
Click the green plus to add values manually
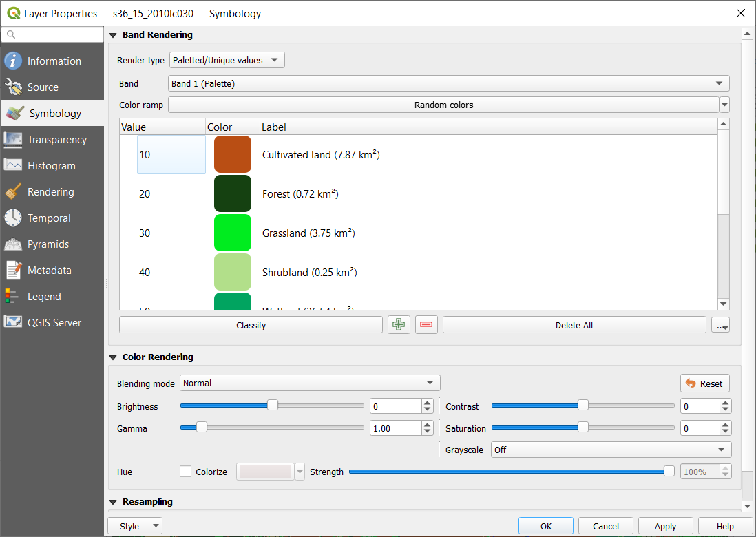tap(399, 324)
